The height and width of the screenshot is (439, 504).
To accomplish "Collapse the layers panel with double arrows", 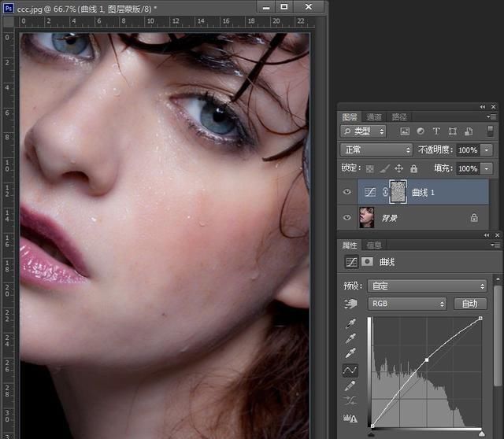I will [x=483, y=107].
